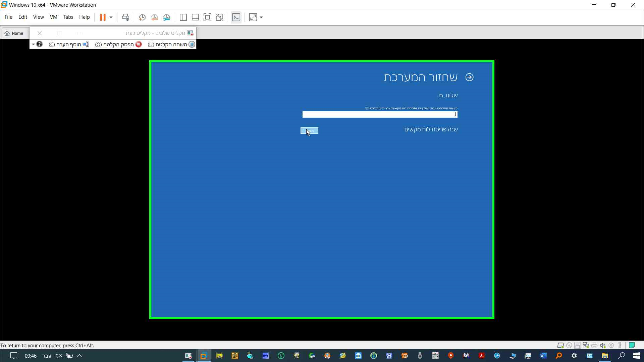Click the Suspend VM pause icon

click(103, 17)
